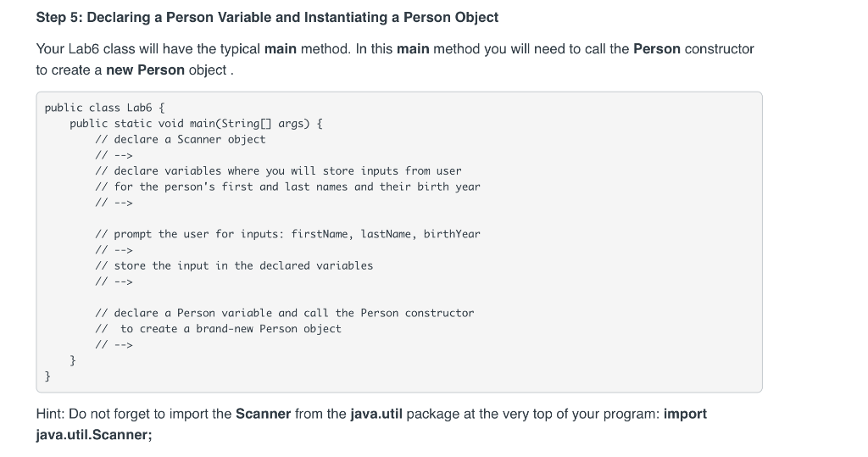Click the 'store the input in the declared variables' comment

(x=234, y=265)
